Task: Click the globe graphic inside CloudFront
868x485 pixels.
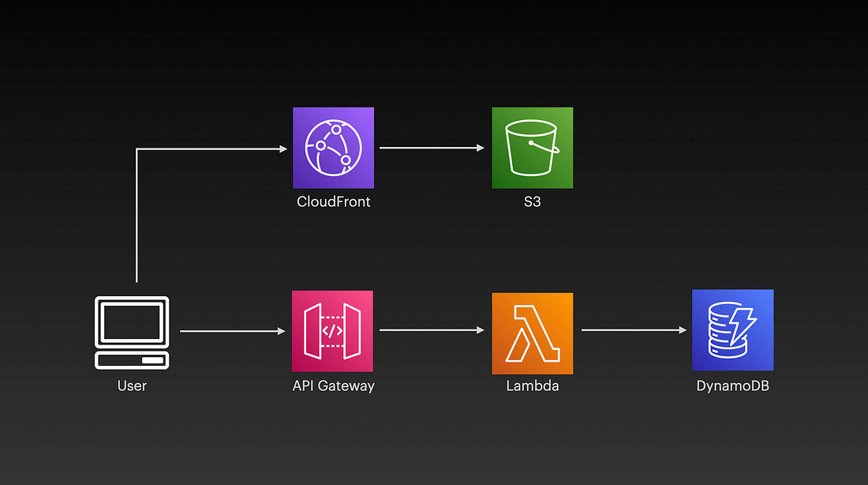Action: pos(333,148)
